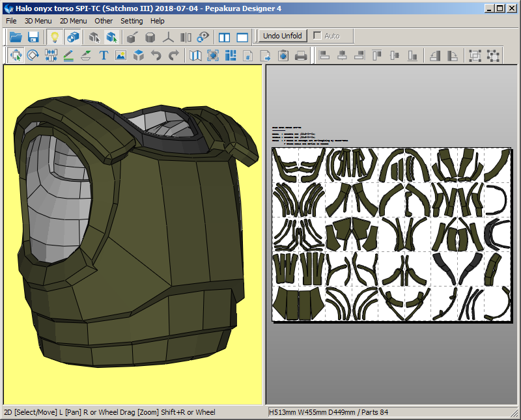Viewport: 521px width, 420px height.
Task: Click the gray mirror panels icon
Action: tap(186, 37)
